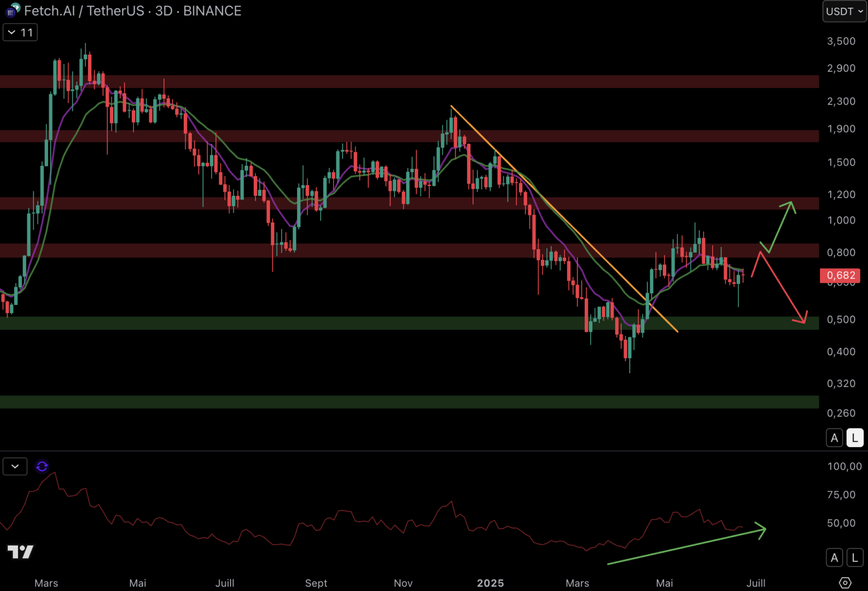Viewport: 868px width, 591px height.
Task: Click the Mai label right before Sept's Juill
Action: point(138,583)
